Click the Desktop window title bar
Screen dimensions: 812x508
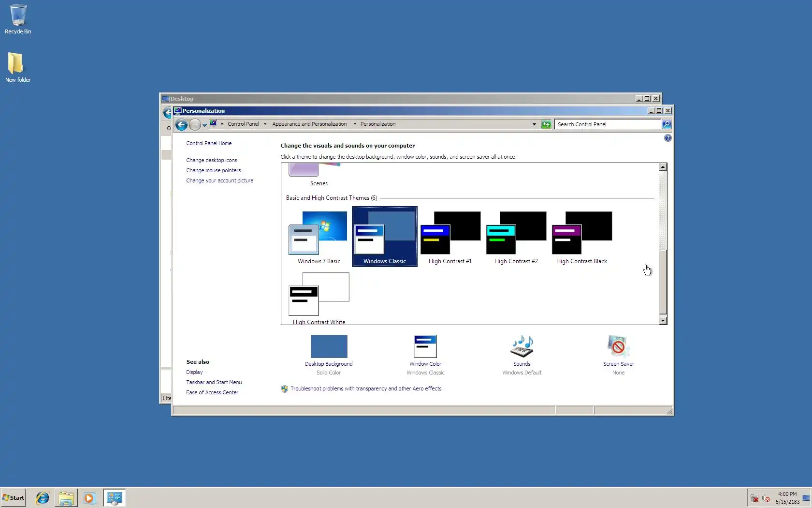pos(411,99)
